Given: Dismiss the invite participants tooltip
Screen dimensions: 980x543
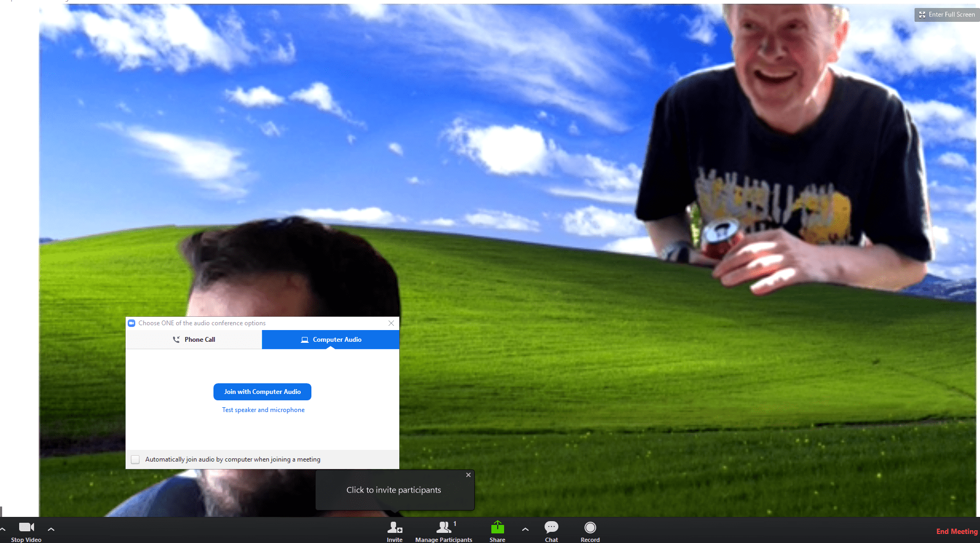Looking at the screenshot, I should (468, 475).
